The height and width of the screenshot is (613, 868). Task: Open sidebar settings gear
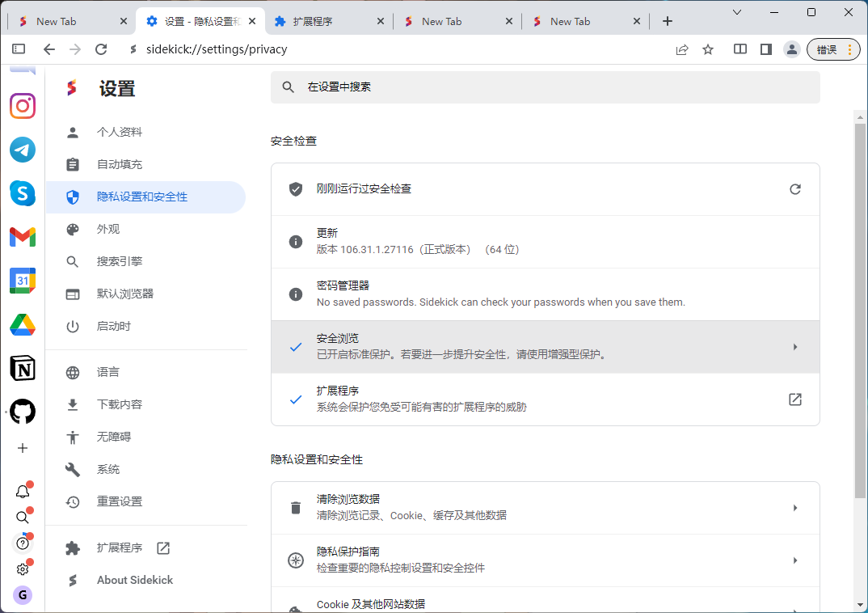[23, 569]
